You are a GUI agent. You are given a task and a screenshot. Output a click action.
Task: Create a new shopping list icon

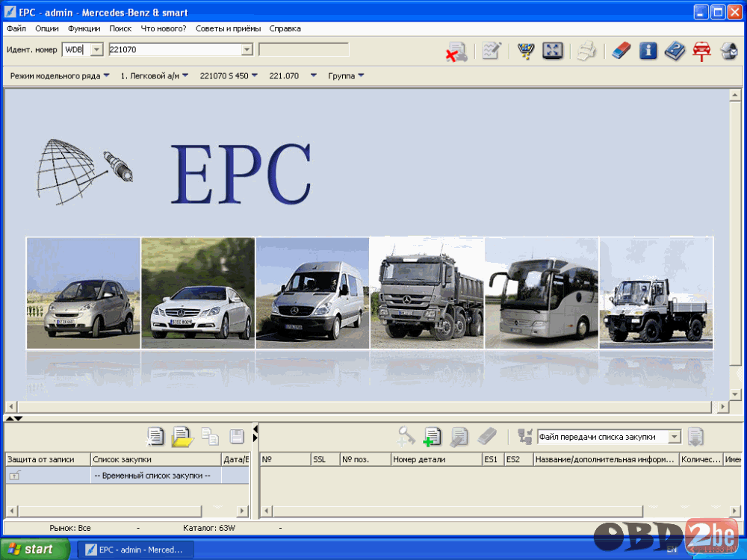155,436
